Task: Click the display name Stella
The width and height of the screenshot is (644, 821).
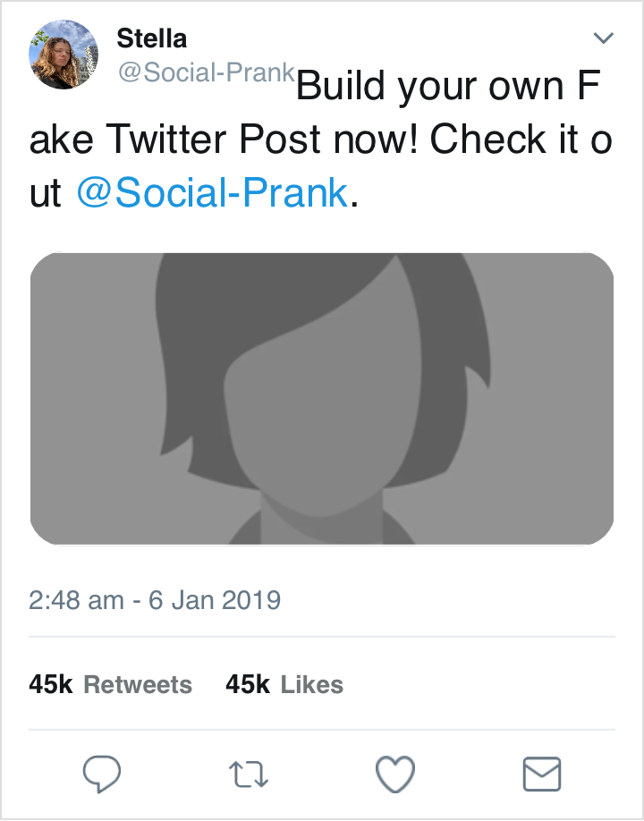Action: 152,38
